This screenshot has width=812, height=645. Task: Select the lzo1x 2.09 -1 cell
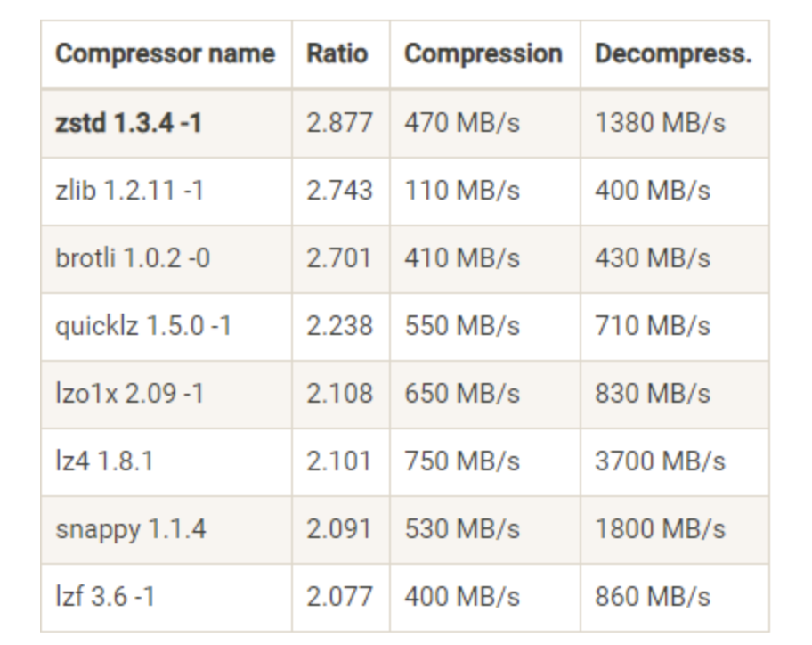(x=166, y=395)
